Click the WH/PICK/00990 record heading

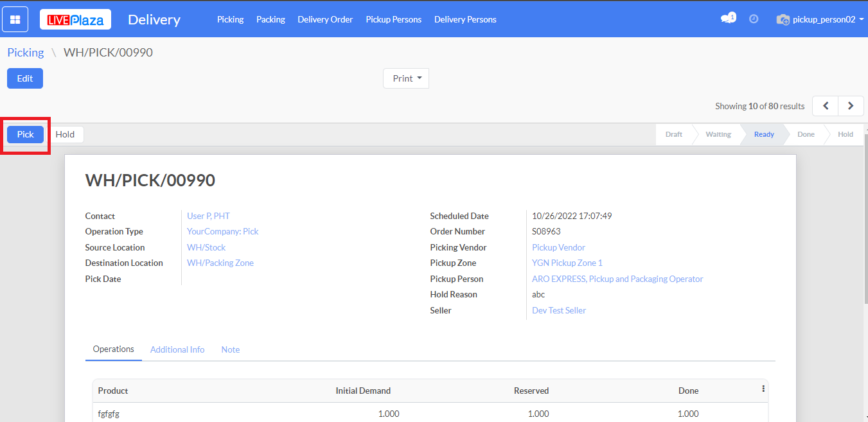150,180
